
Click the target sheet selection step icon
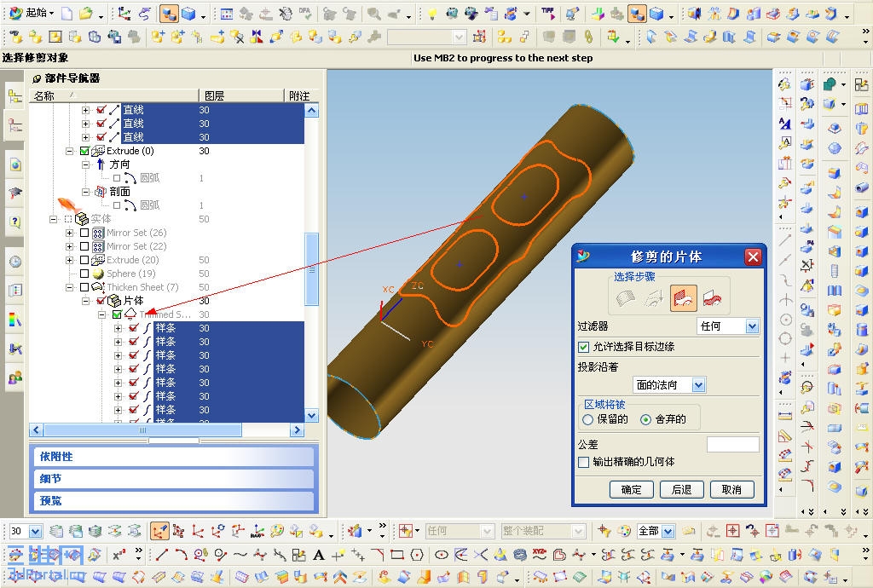pyautogui.click(x=626, y=299)
